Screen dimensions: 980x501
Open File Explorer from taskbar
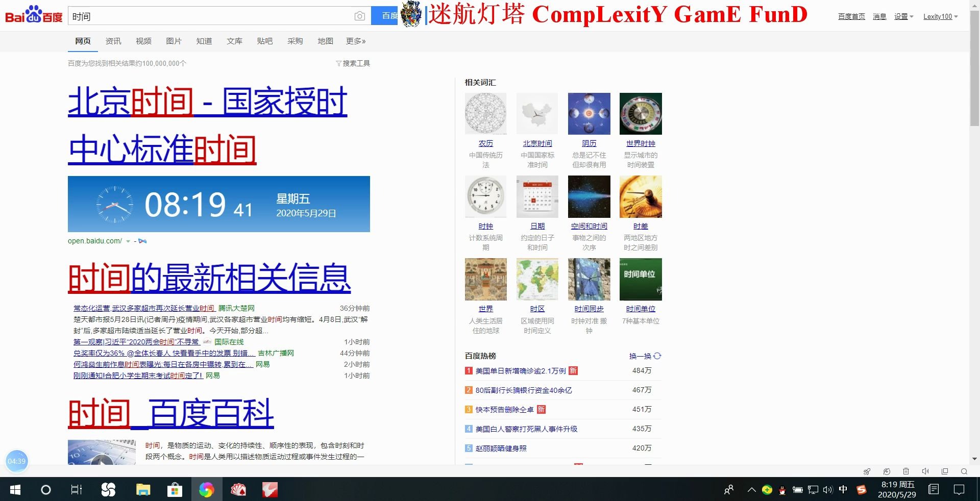pyautogui.click(x=143, y=490)
